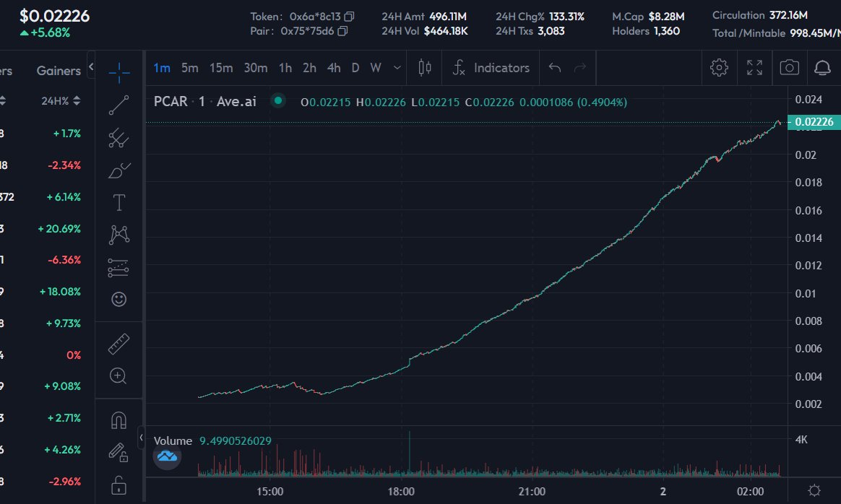Click the 21:00 time axis label
841x504 pixels.
(532, 492)
